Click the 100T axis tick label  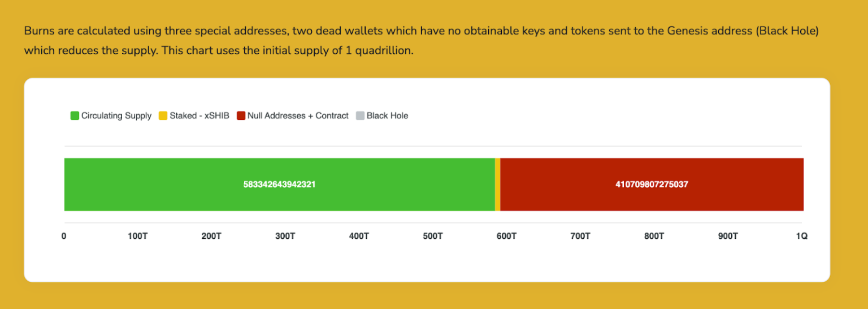click(137, 236)
